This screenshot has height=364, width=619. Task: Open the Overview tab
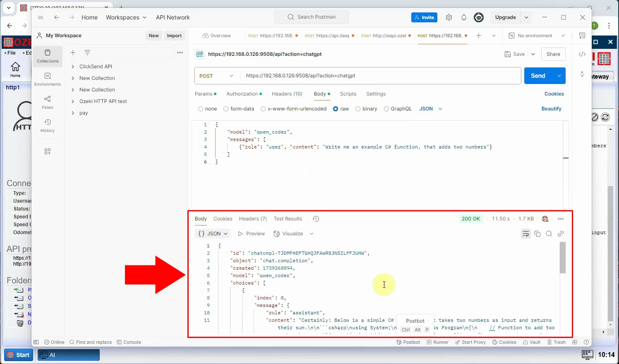pyautogui.click(x=216, y=36)
